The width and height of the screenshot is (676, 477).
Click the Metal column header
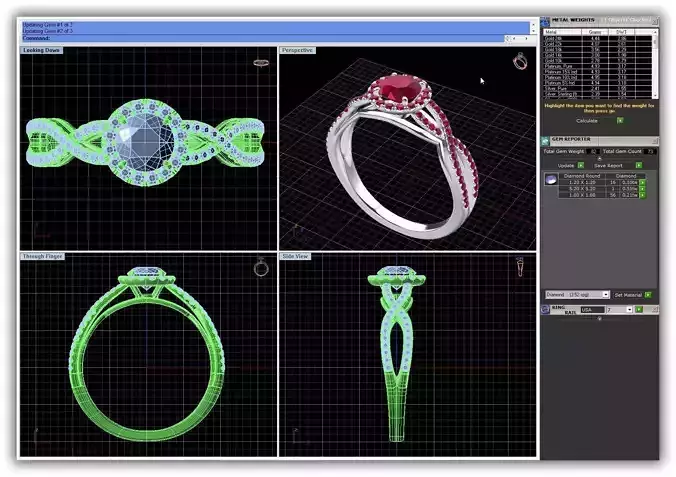(562, 32)
